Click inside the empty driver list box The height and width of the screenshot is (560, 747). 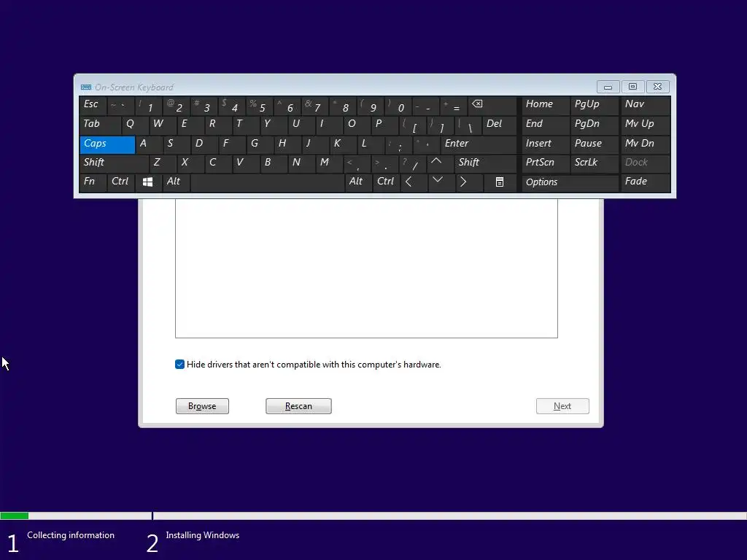[366, 268]
